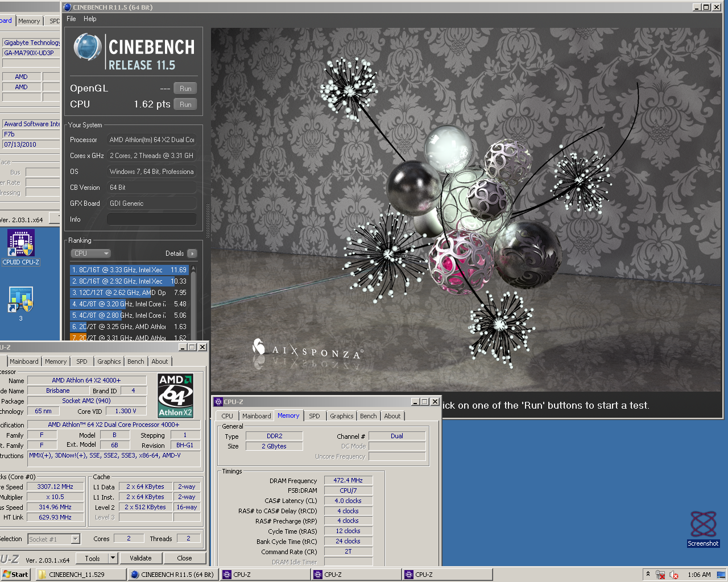The image size is (728, 582).
Task: Switch to Memory tab in Mainboard CPU-Z window
Action: tap(29, 21)
